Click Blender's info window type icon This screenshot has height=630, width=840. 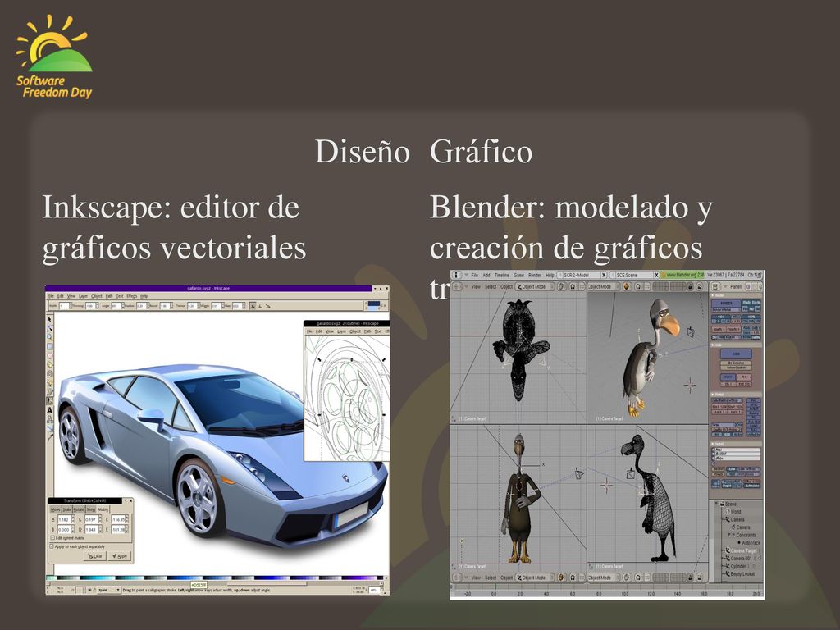pos(457,275)
